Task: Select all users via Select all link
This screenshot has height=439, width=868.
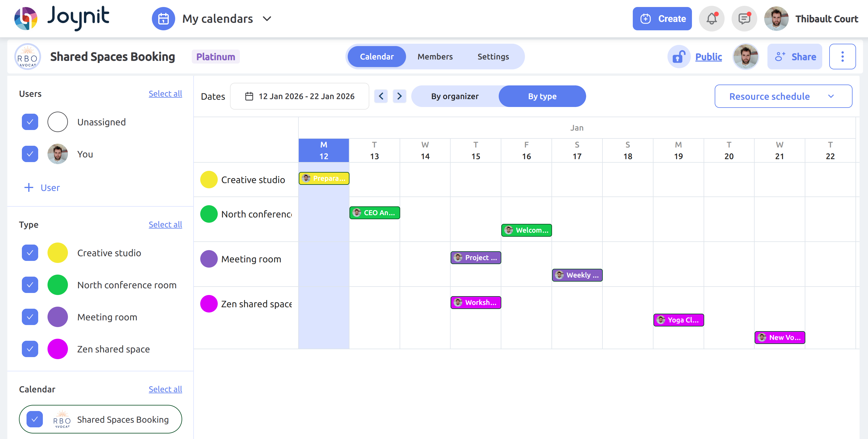Action: point(166,94)
